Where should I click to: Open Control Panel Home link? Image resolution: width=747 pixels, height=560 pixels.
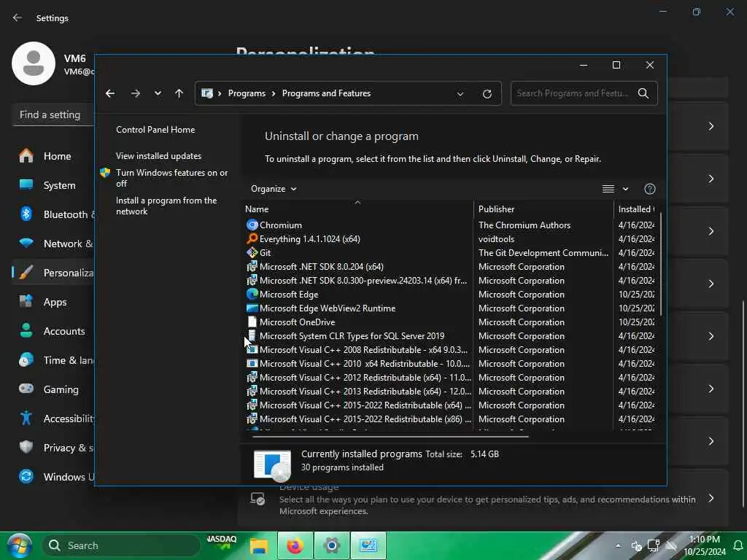click(155, 130)
